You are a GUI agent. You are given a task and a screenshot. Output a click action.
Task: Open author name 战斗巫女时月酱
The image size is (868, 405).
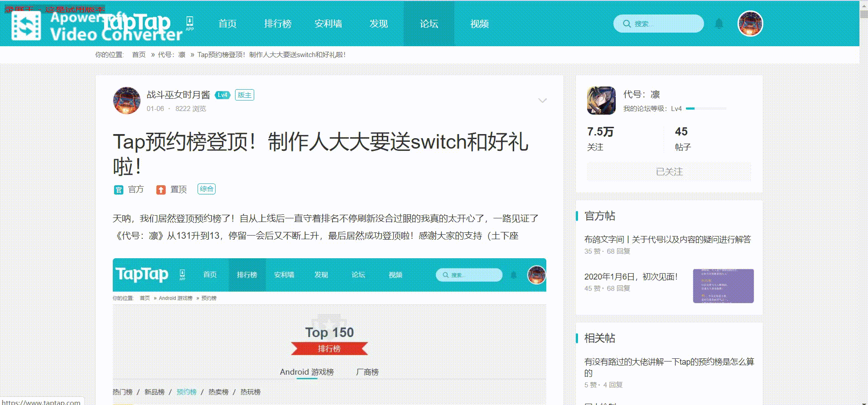point(178,95)
